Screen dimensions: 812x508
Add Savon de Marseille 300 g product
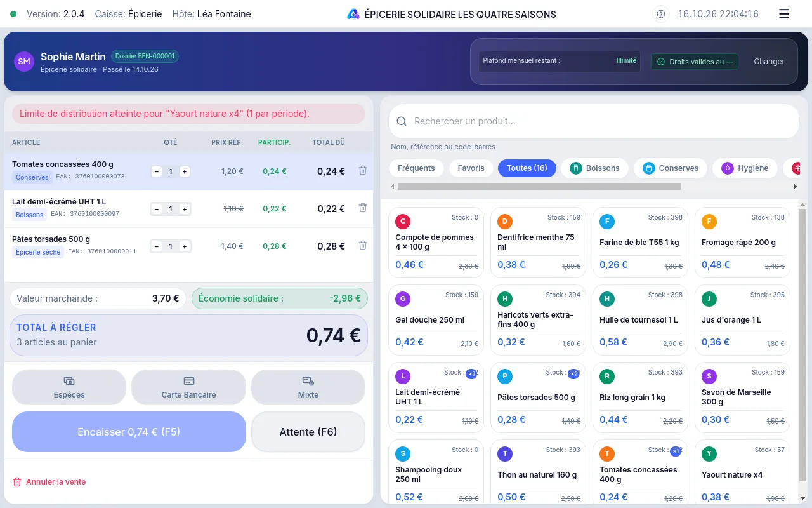coord(742,398)
